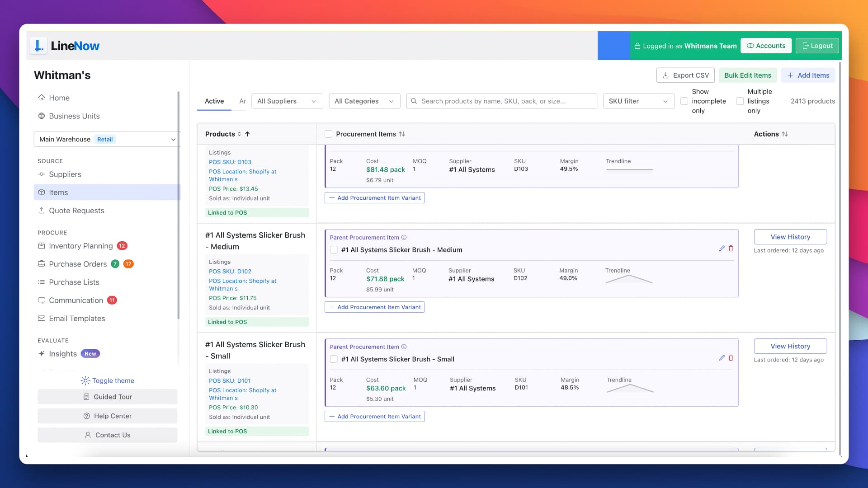
Task: Open the Help Center button
Action: [x=108, y=416]
